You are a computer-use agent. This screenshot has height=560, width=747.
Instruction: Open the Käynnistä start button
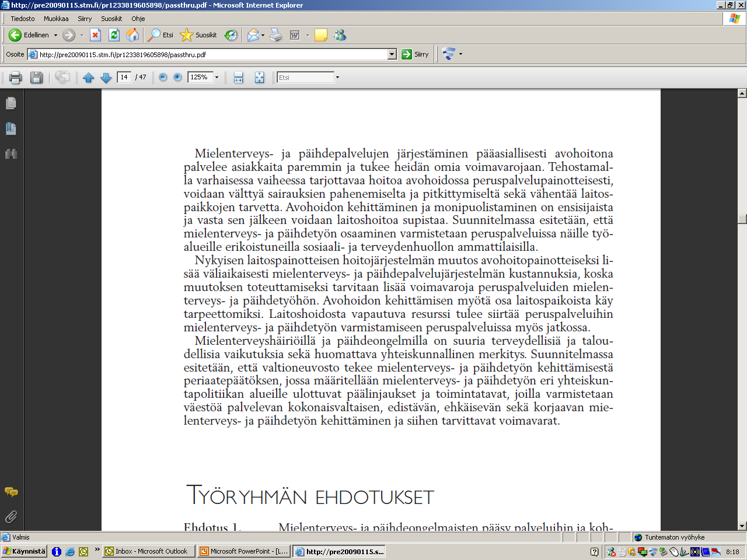click(24, 551)
